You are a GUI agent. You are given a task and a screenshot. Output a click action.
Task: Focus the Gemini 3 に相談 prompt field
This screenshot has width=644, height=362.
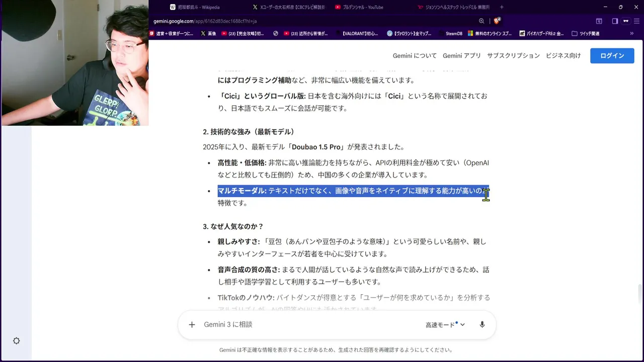tap(309, 325)
